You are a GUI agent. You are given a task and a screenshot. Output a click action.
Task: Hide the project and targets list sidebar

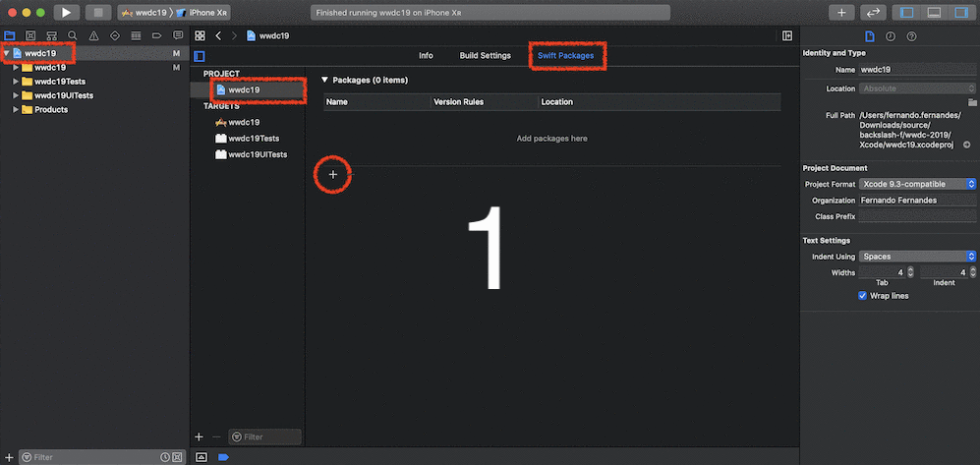(x=200, y=56)
